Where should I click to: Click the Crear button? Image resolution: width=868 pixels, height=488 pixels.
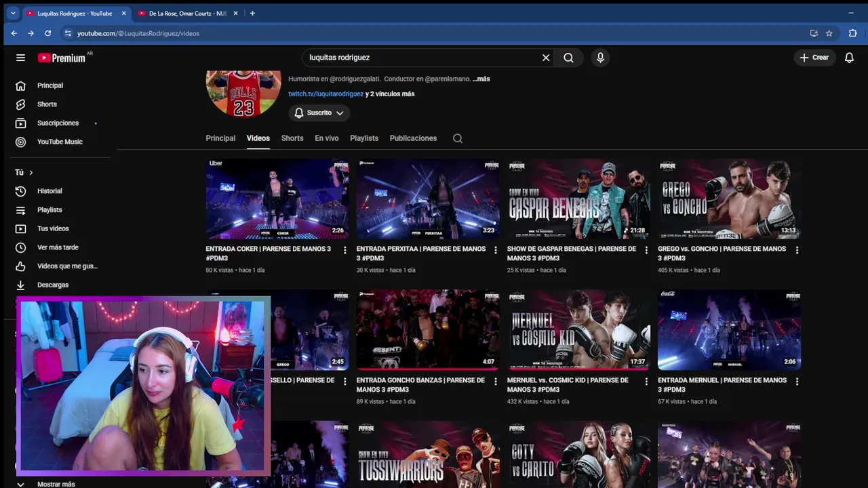tap(814, 58)
